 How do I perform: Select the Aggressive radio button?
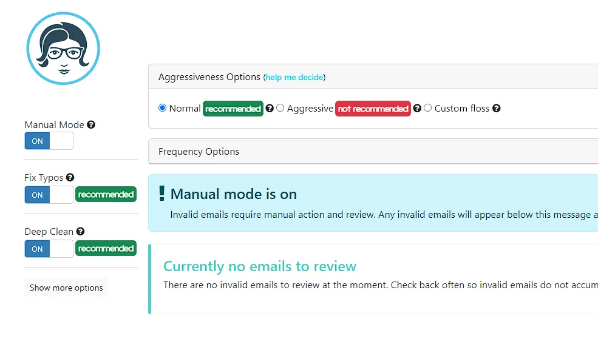click(280, 108)
